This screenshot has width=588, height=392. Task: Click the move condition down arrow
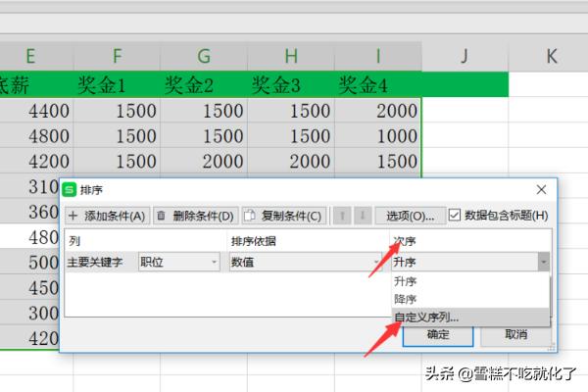point(363,215)
